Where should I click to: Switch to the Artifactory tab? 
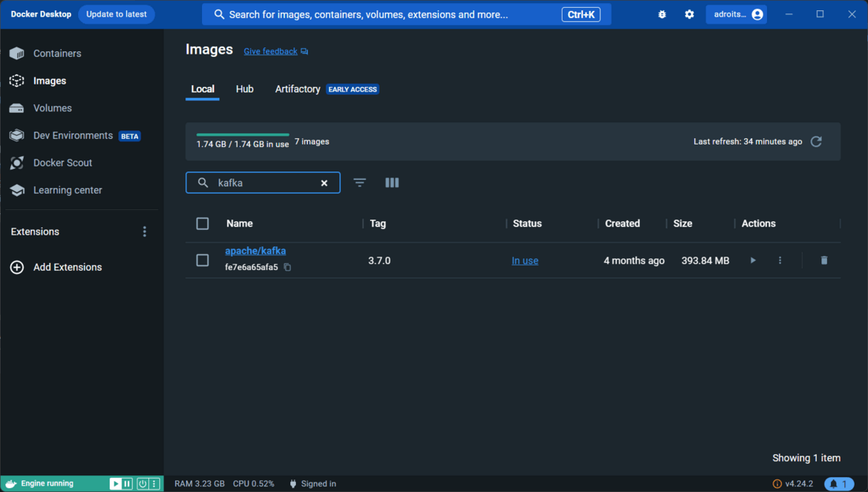click(x=297, y=89)
